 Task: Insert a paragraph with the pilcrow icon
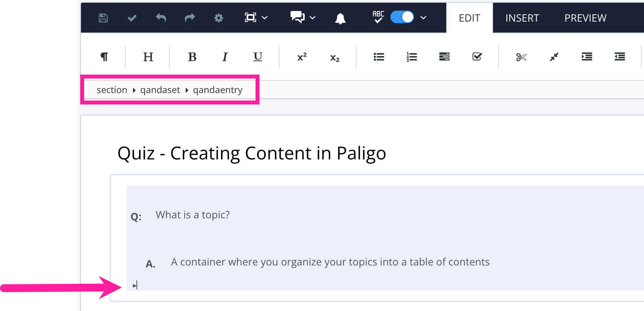tap(104, 57)
